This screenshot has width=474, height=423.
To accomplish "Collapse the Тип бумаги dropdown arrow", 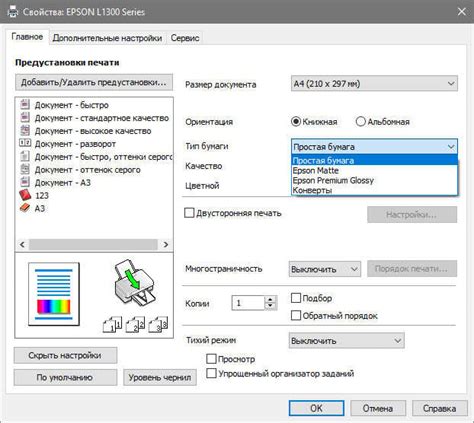I will pyautogui.click(x=451, y=147).
